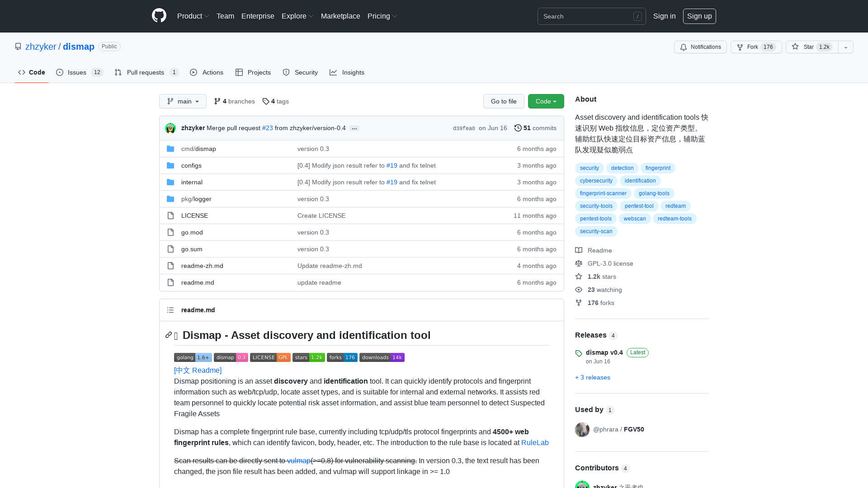Switch to the Projects tab
This screenshot has height=488, width=868.
[253, 72]
